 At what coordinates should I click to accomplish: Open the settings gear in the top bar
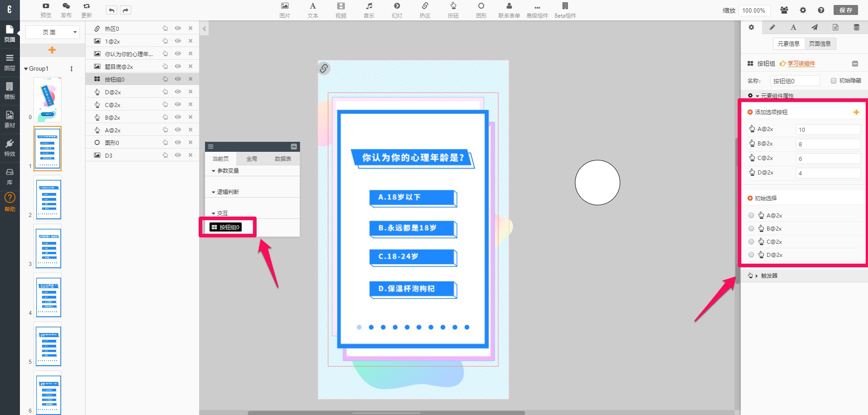(803, 10)
